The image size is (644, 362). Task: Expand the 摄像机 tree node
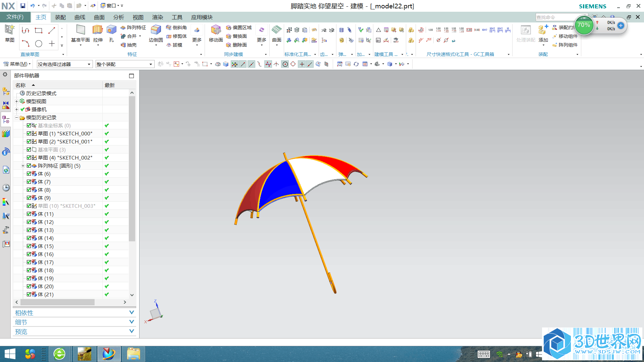click(x=16, y=109)
